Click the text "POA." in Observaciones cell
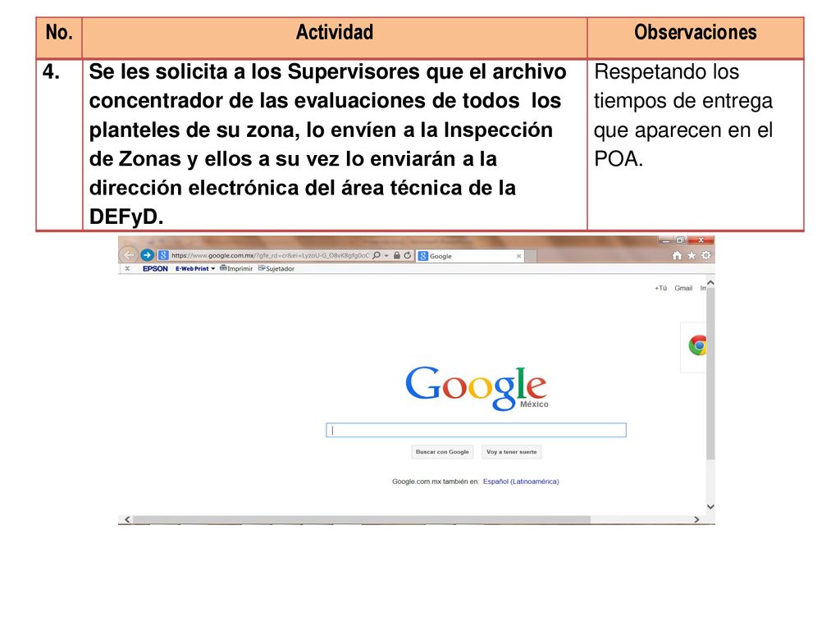The width and height of the screenshot is (840, 630). coord(619,159)
